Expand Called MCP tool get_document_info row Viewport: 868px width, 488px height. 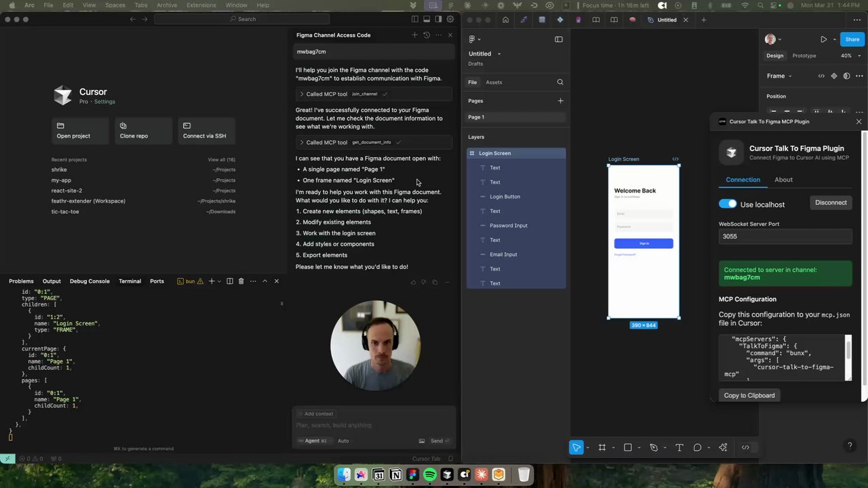(374, 142)
